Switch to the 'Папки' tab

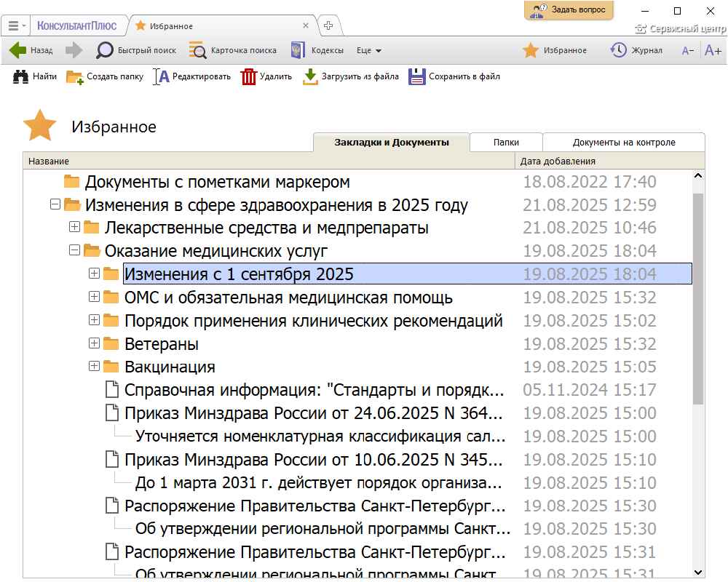tap(506, 143)
